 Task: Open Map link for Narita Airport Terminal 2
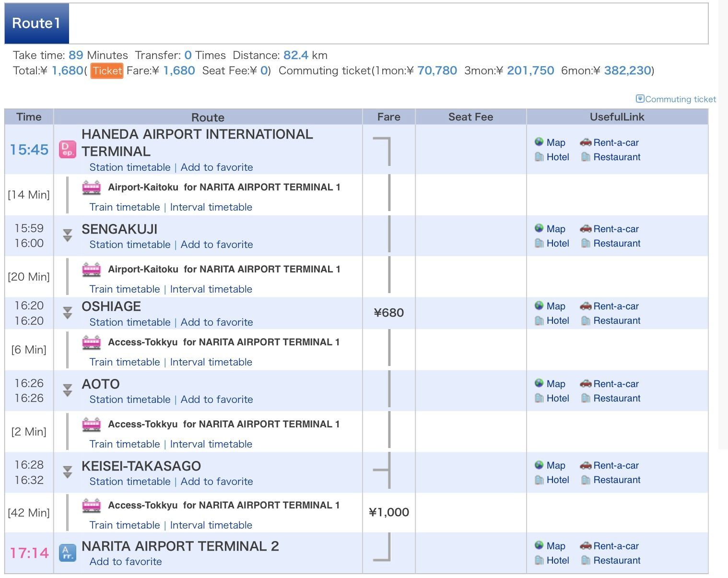point(555,546)
